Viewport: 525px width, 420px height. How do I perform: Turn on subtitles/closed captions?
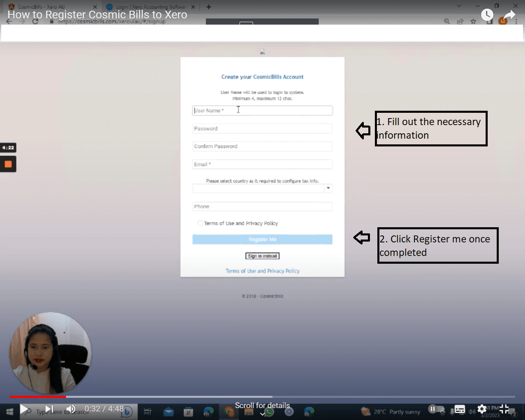coord(460,409)
